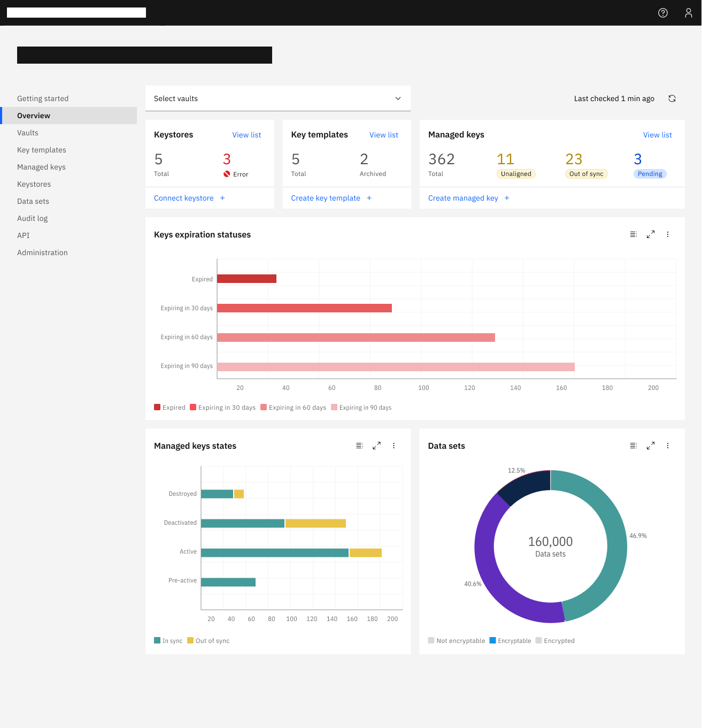Screen dimensions: 702x728
Task: Click the Pending tag
Action: pyautogui.click(x=650, y=174)
